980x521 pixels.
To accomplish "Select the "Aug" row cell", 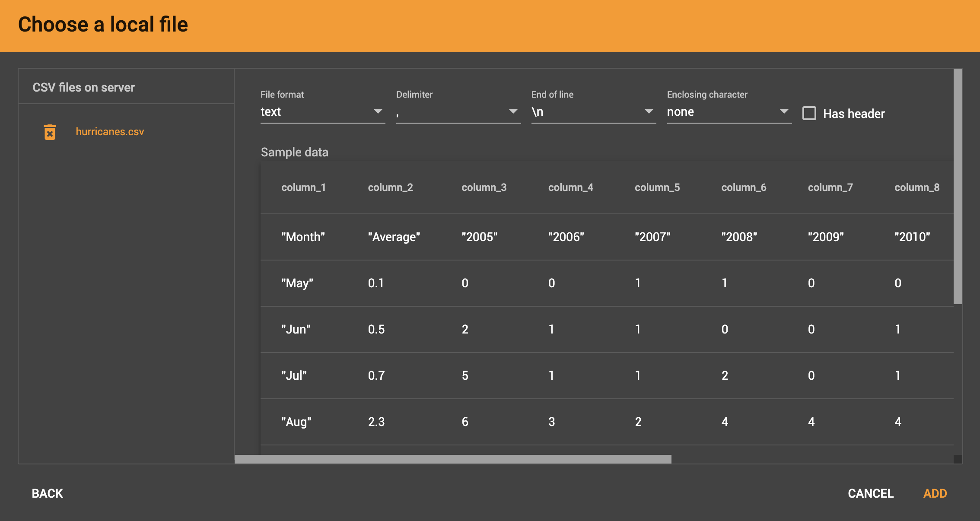I will coord(297,422).
